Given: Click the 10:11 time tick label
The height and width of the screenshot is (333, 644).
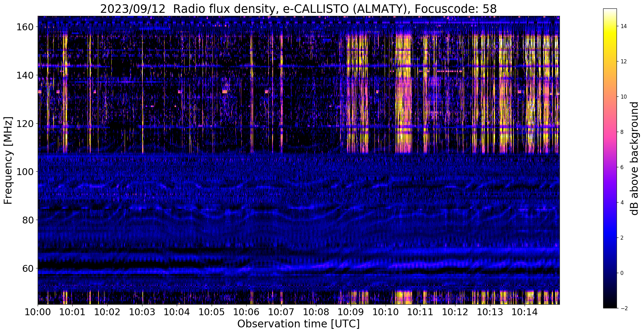Looking at the screenshot, I should tap(420, 312).
